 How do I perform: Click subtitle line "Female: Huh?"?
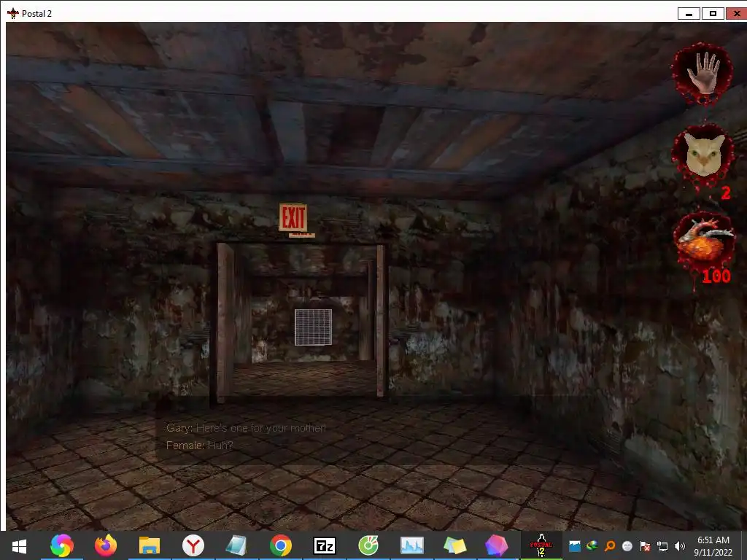pos(200,446)
